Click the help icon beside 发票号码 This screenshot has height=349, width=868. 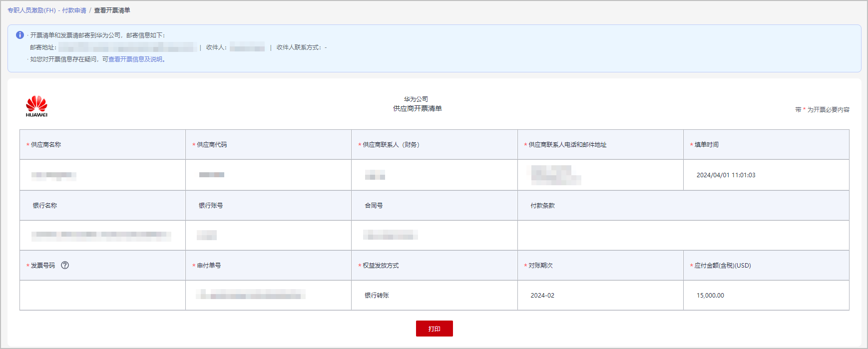(65, 265)
